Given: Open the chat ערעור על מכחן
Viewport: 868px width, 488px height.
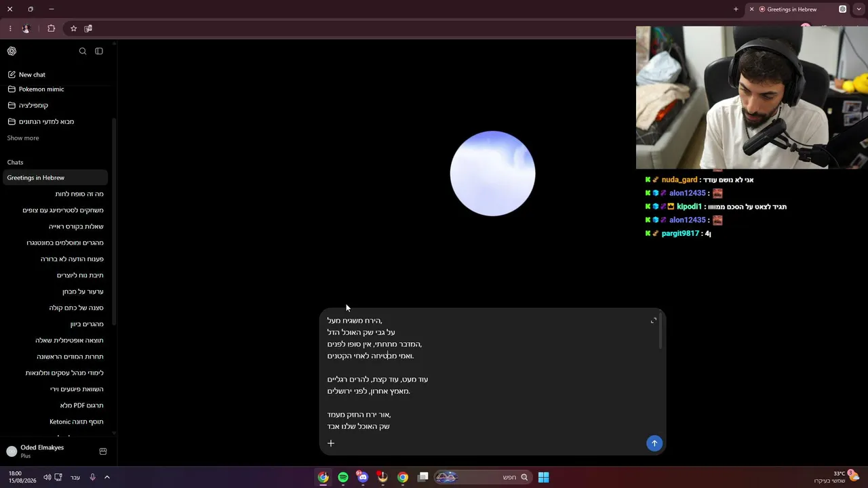Looking at the screenshot, I should point(54,291).
